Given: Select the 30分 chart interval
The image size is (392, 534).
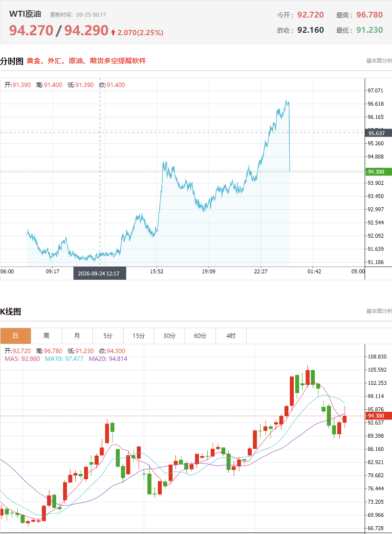Looking at the screenshot, I should click(170, 336).
